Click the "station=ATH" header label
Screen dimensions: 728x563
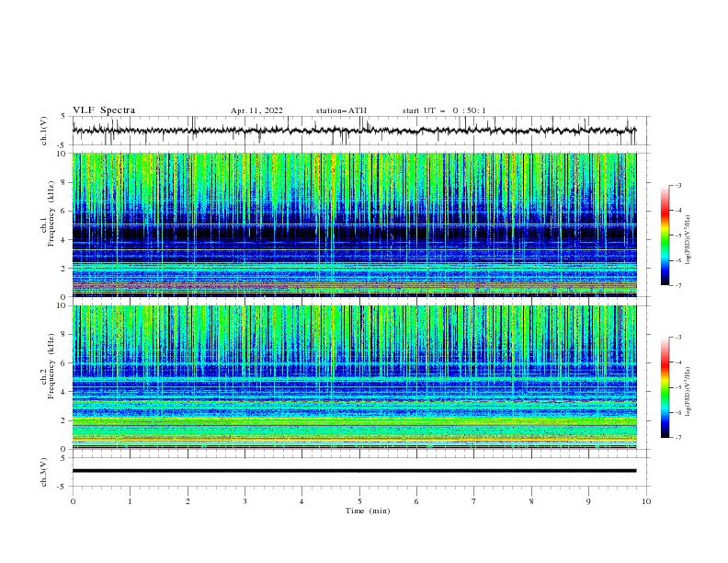[x=341, y=110]
